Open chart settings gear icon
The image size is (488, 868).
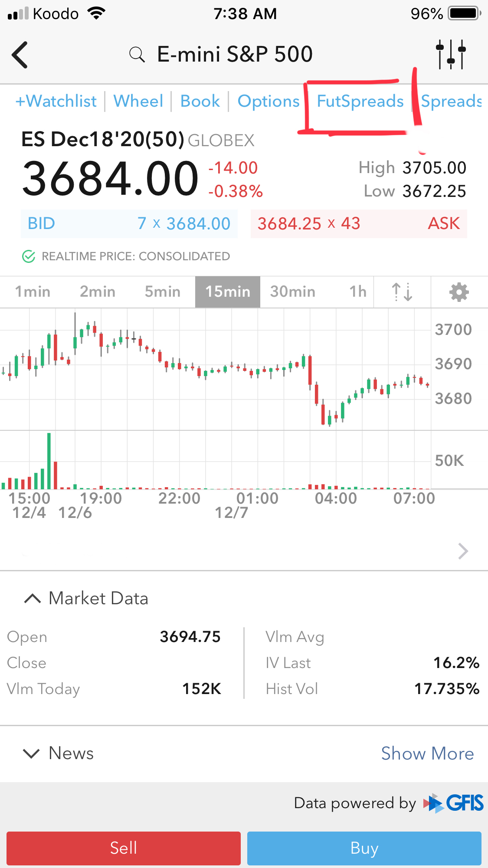click(459, 292)
